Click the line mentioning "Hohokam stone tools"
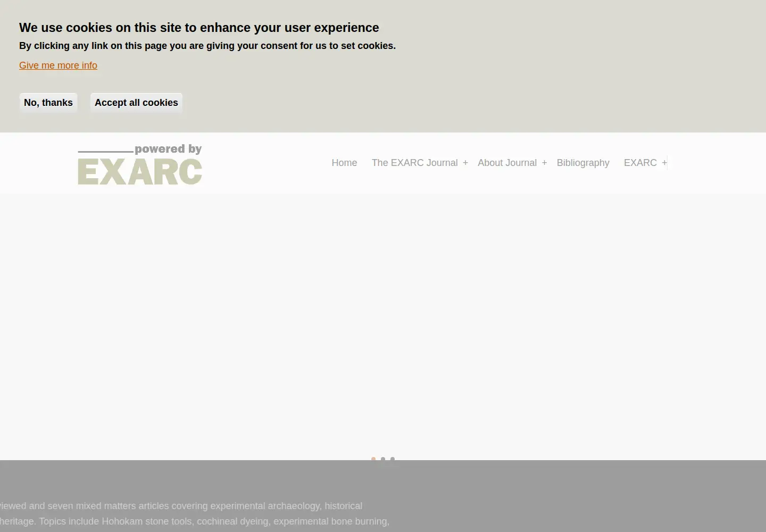 pos(195,521)
